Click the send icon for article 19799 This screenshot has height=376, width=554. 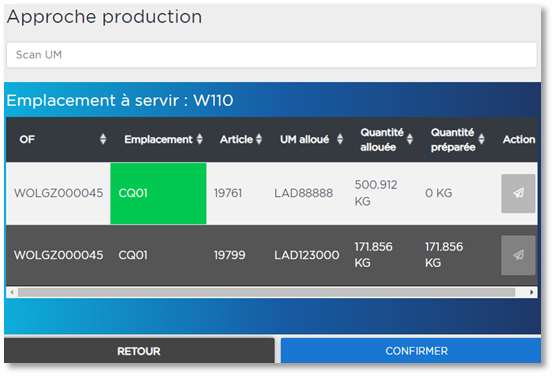(518, 255)
